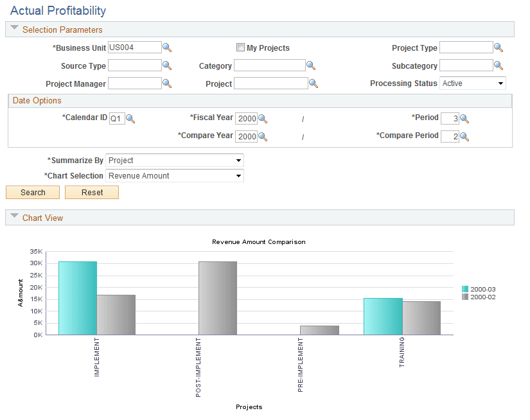Open the Period lookup prompt
The width and height of the screenshot is (530, 420).
pos(464,118)
